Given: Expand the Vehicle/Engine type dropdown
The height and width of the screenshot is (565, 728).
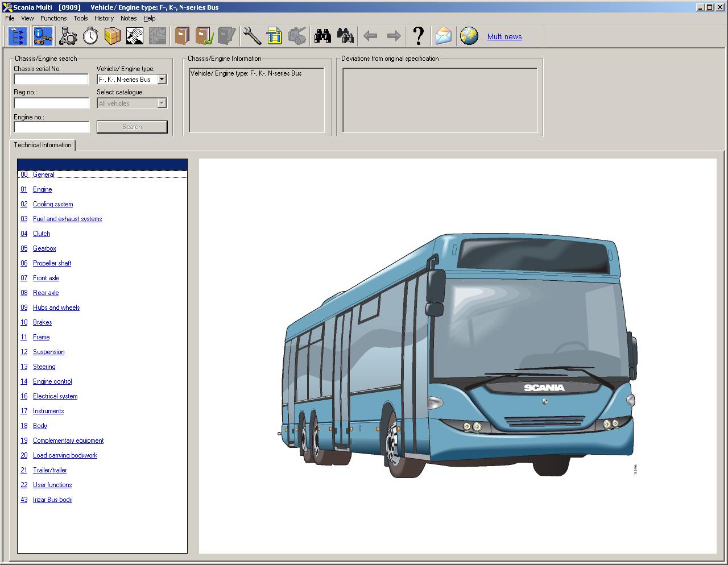Looking at the screenshot, I should coord(162,80).
